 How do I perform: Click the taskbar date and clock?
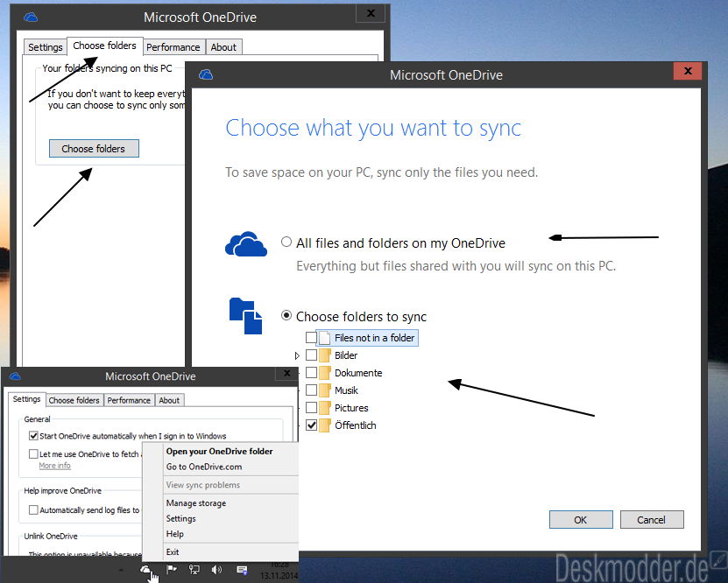click(x=279, y=570)
